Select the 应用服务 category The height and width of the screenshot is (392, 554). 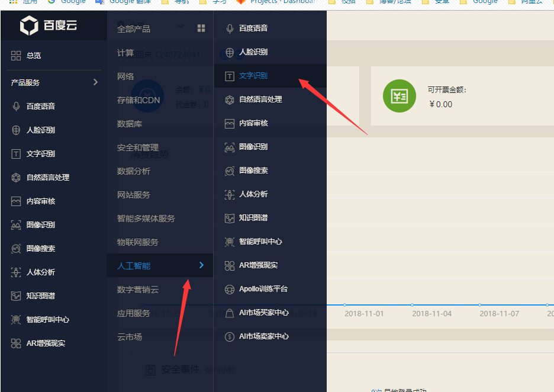(134, 313)
